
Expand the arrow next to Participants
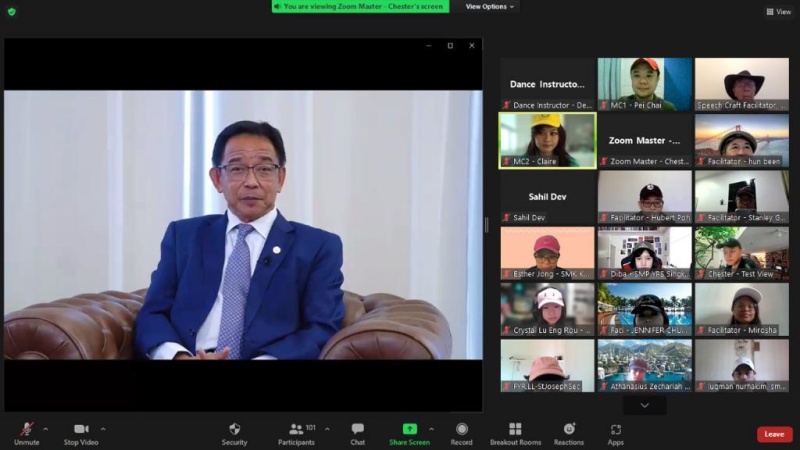point(327,429)
